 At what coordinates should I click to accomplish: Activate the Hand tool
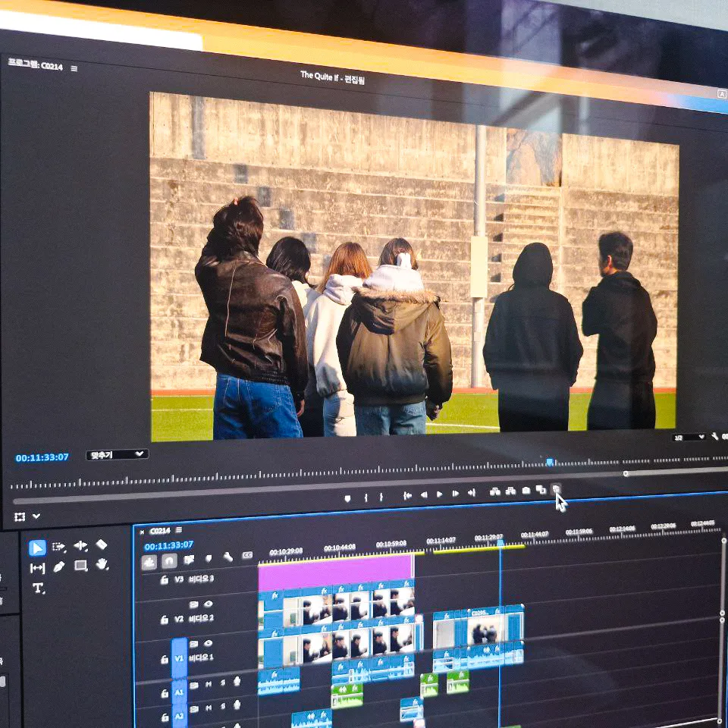(102, 564)
